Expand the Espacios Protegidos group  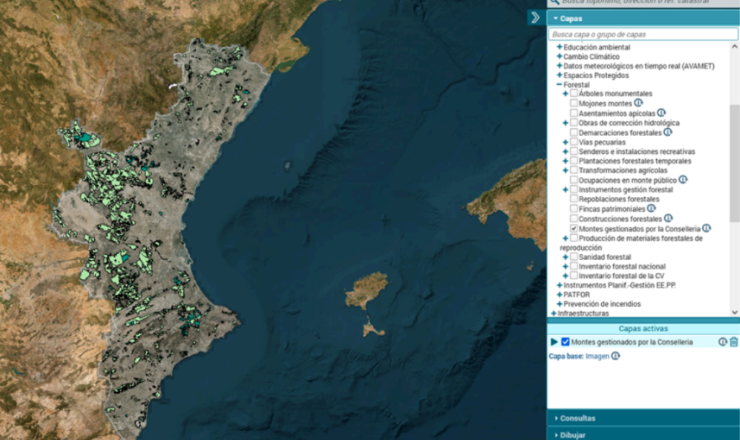tap(559, 75)
